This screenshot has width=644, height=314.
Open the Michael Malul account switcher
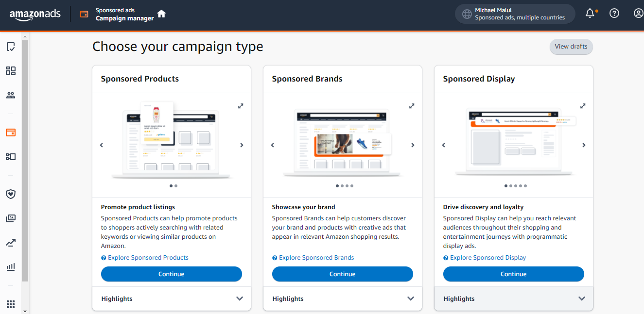pyautogui.click(x=515, y=14)
